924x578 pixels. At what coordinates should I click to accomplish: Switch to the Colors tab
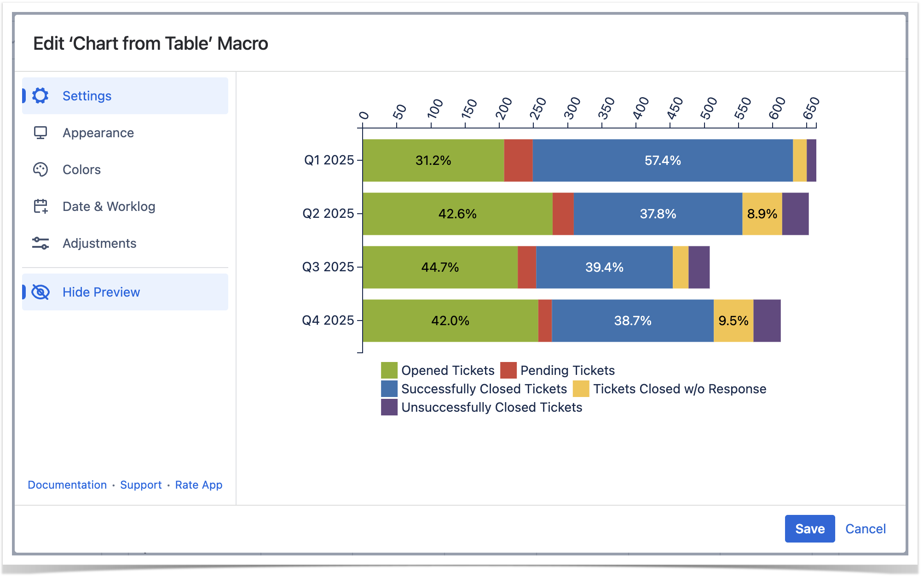81,169
